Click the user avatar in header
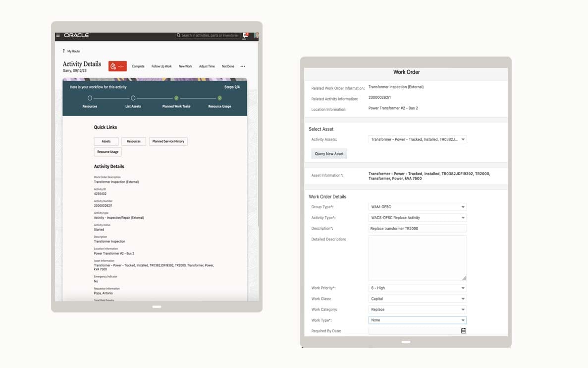 [x=256, y=36]
